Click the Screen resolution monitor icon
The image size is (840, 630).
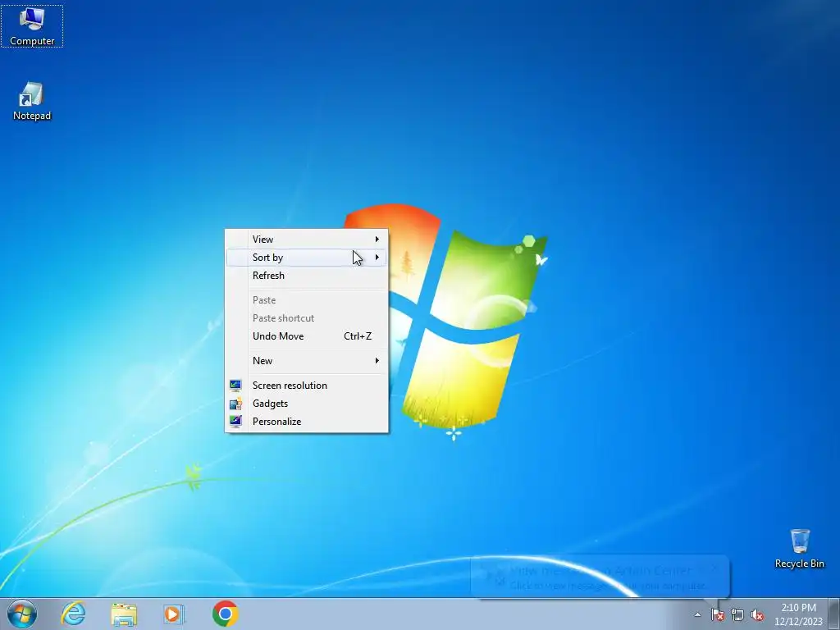tap(235, 386)
